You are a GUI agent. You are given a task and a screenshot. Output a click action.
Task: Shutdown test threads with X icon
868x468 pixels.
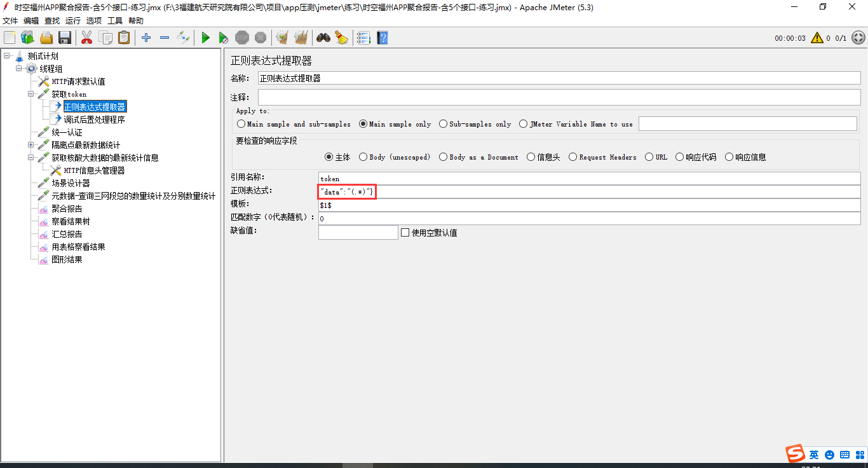[261, 38]
